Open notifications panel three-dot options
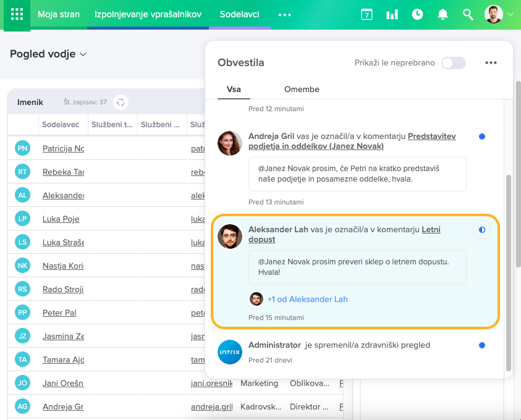This screenshot has height=420, width=521. pos(491,63)
